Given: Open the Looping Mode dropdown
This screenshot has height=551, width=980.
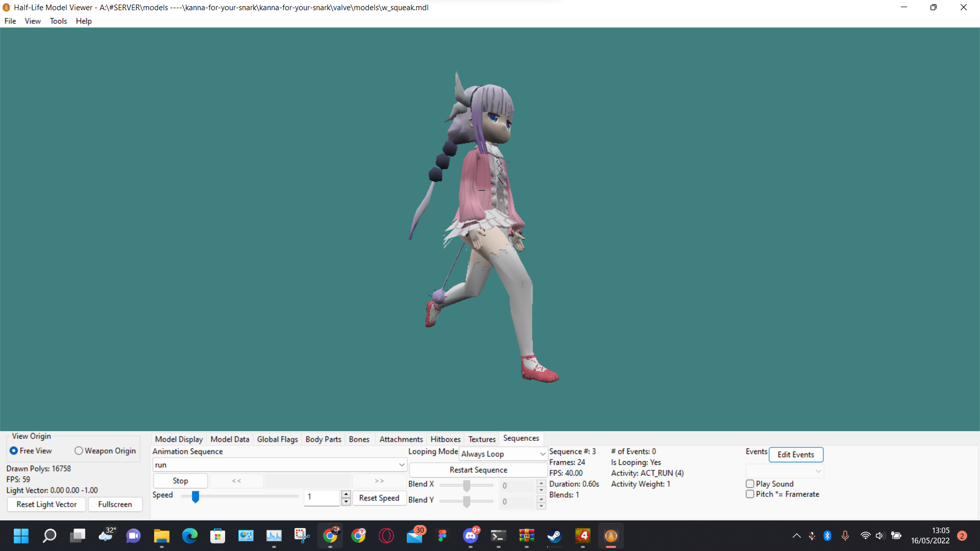Looking at the screenshot, I should 542,454.
